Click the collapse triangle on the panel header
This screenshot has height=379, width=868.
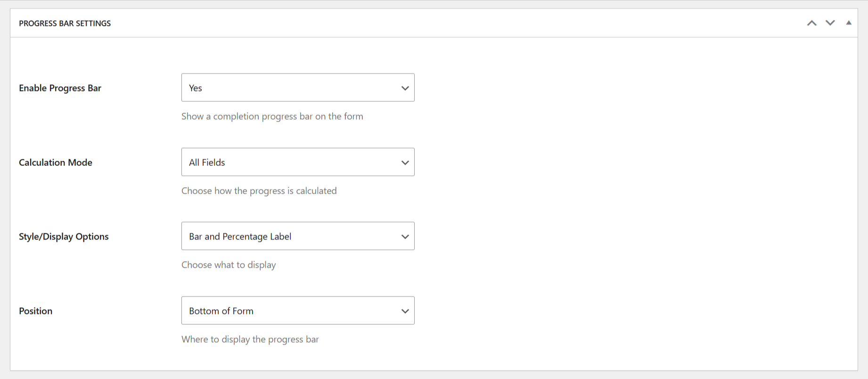pos(849,22)
